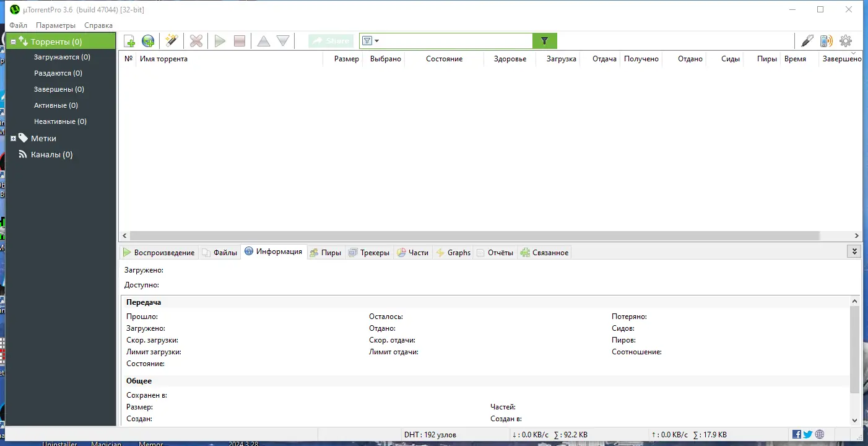Click the remote access pen icon

pos(807,40)
